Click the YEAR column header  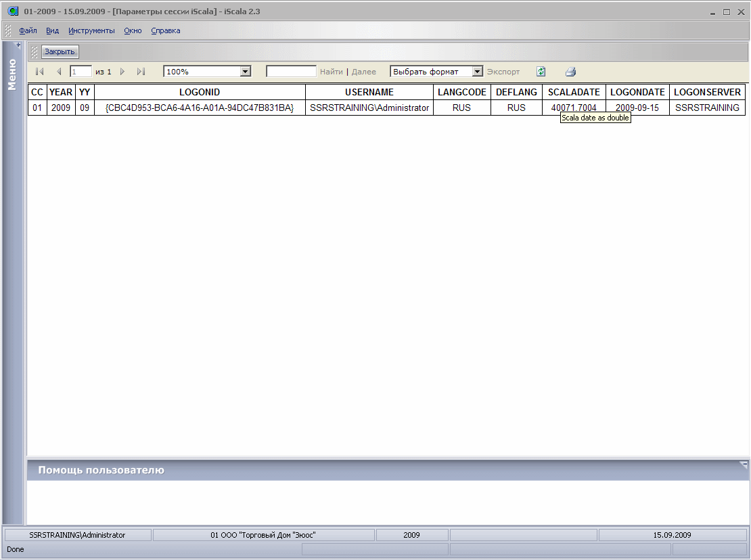61,93
